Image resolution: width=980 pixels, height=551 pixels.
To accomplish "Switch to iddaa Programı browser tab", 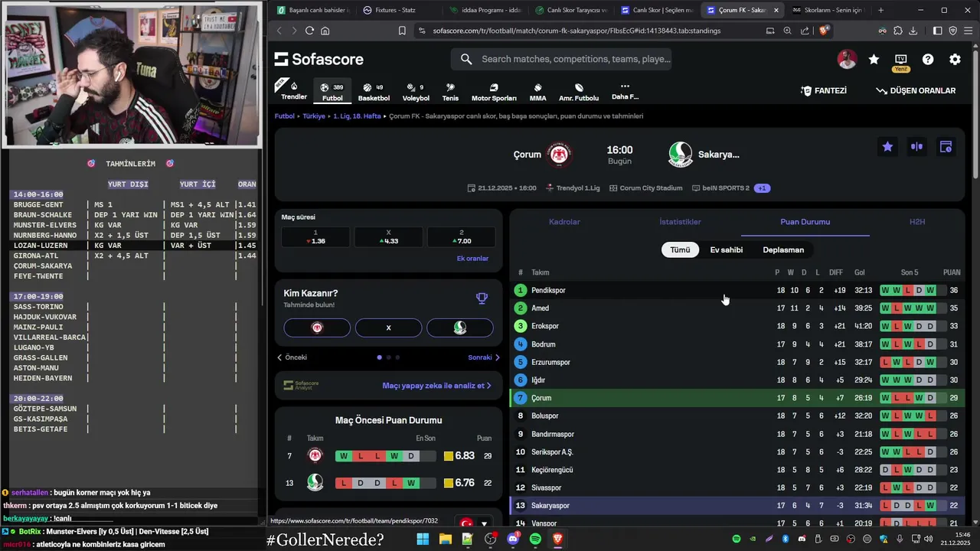I will (x=485, y=10).
